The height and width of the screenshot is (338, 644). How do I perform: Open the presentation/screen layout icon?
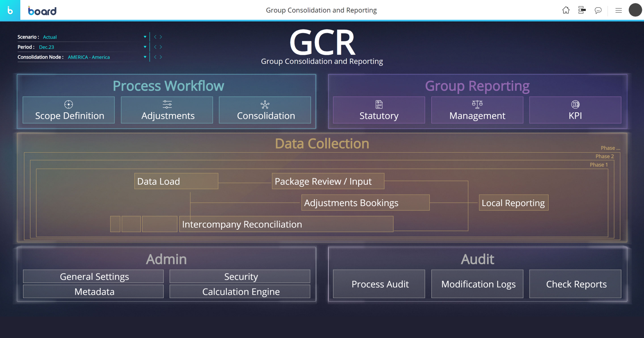point(582,10)
